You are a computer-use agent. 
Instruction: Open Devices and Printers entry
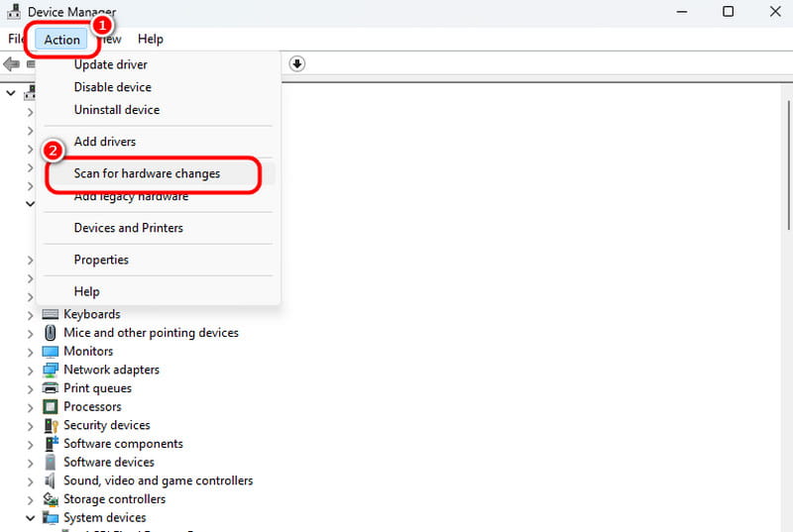pos(128,228)
